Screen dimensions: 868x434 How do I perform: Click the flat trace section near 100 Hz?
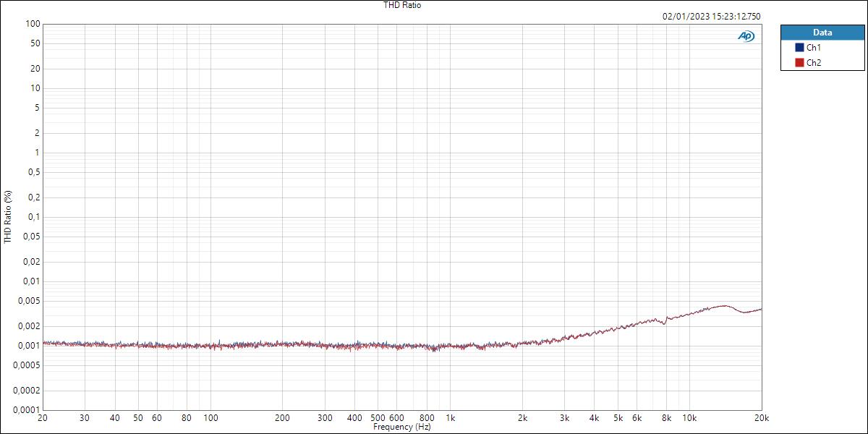210,346
